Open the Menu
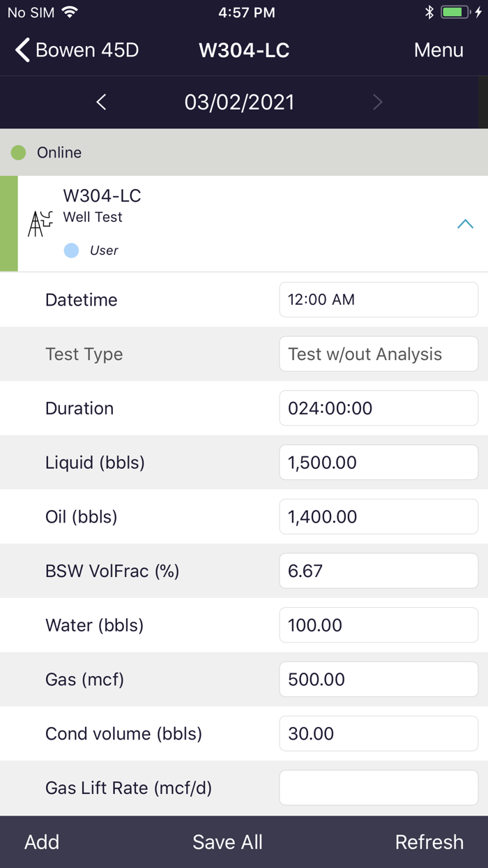The image size is (488, 868). tap(439, 50)
